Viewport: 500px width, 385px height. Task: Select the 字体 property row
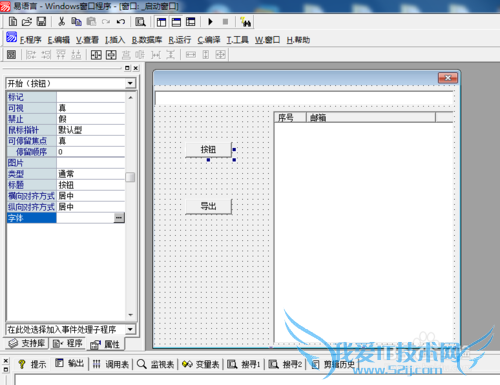tap(66, 218)
